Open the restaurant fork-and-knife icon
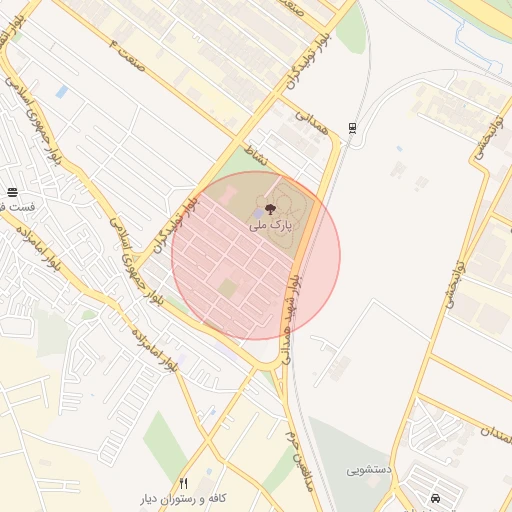This screenshot has width=512, height=512. pos(183,483)
